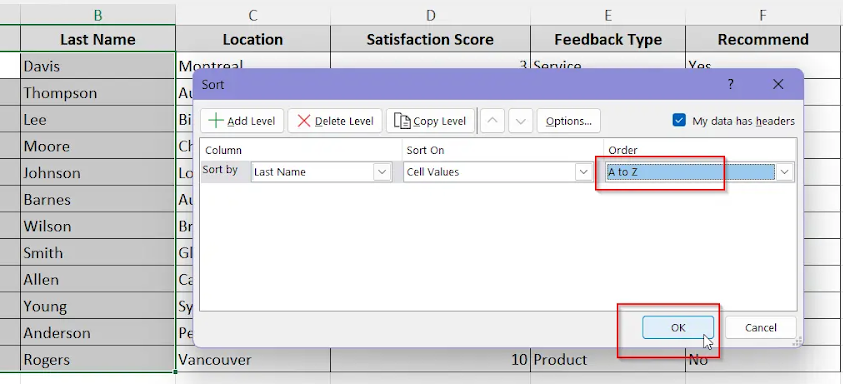Select column B header

pos(98,16)
